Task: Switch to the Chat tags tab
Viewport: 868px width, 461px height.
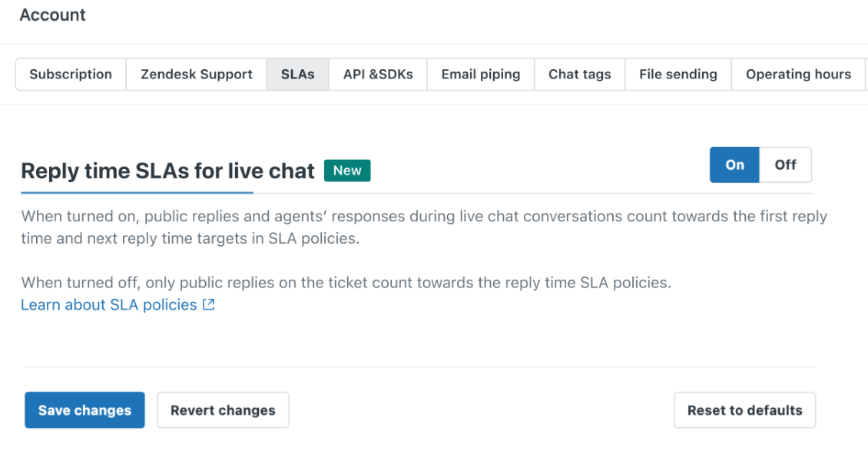Action: click(579, 74)
